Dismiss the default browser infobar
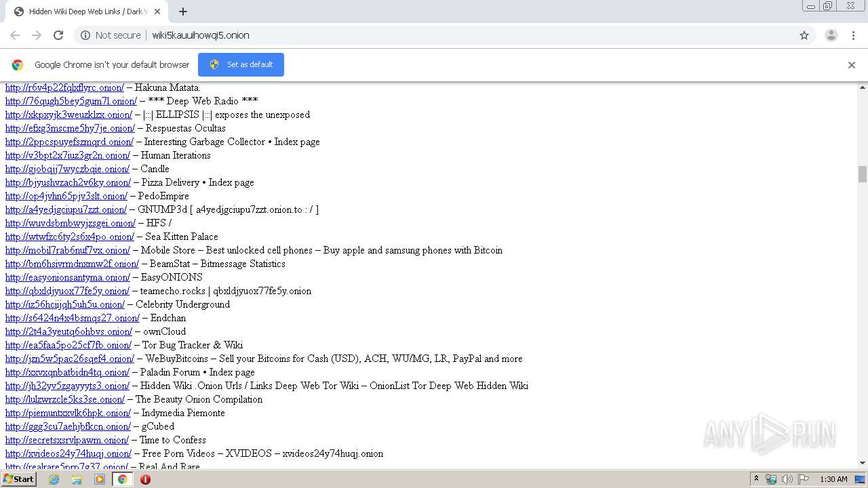868x488 pixels. click(852, 65)
